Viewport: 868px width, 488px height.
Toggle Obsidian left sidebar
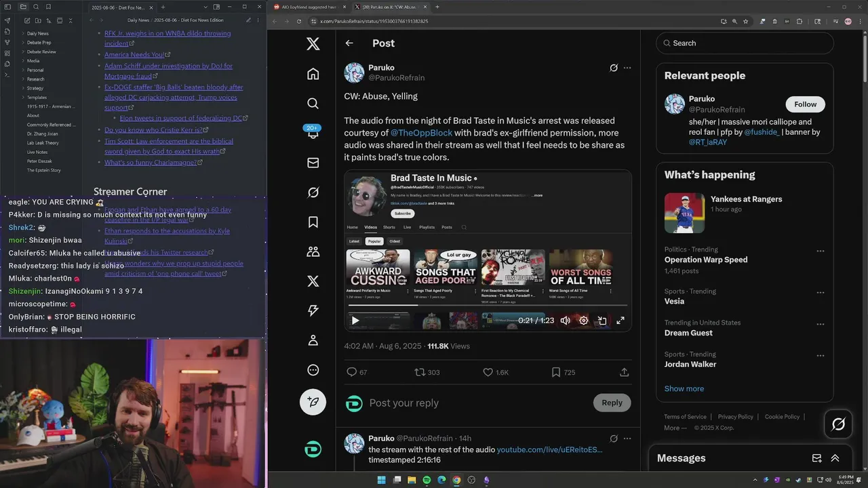click(7, 7)
